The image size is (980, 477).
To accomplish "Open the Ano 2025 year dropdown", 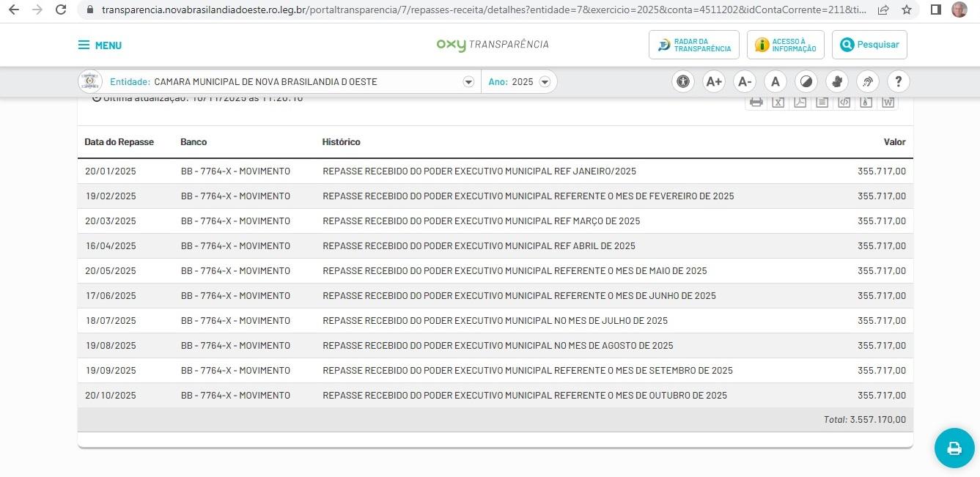I will 545,82.
